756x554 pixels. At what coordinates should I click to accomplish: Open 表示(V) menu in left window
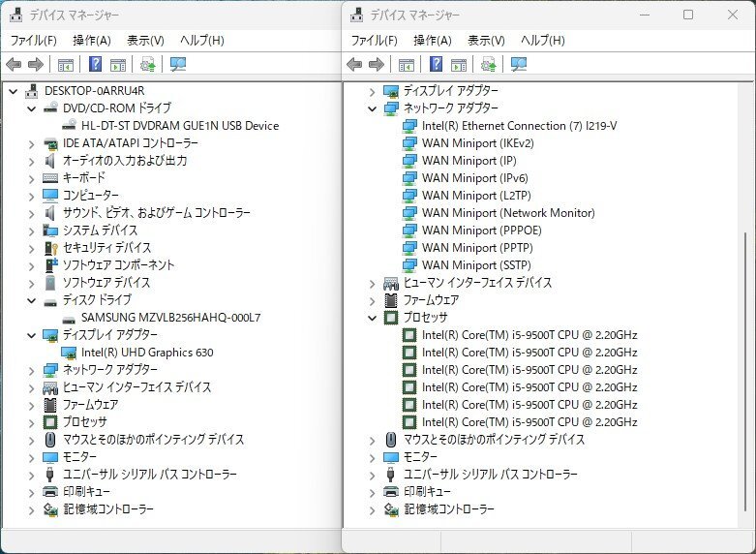[x=145, y=40]
